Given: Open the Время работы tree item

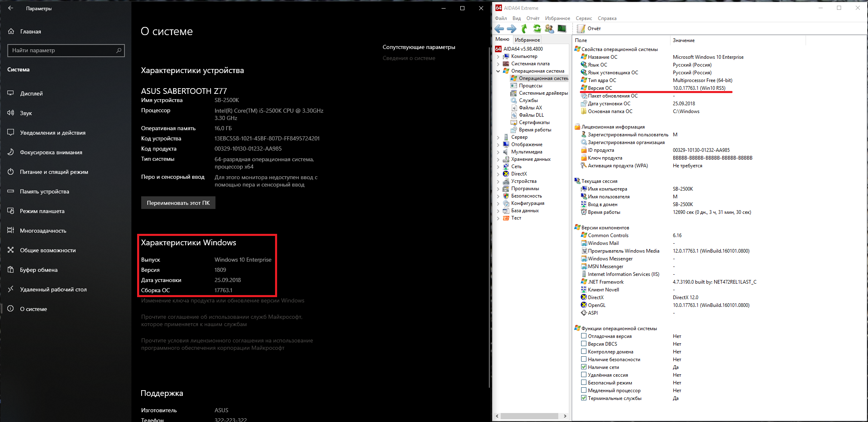Looking at the screenshot, I should (535, 130).
